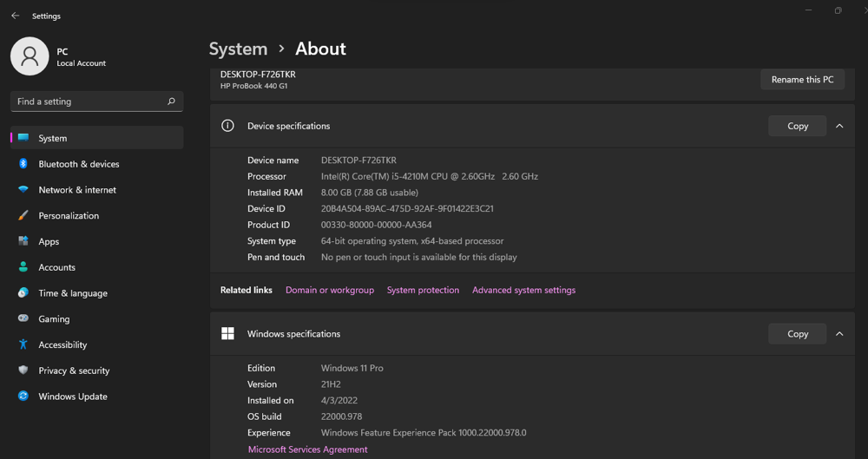The image size is (868, 459).
Task: Click the Windows logo beside Windows specifications
Action: pos(227,333)
